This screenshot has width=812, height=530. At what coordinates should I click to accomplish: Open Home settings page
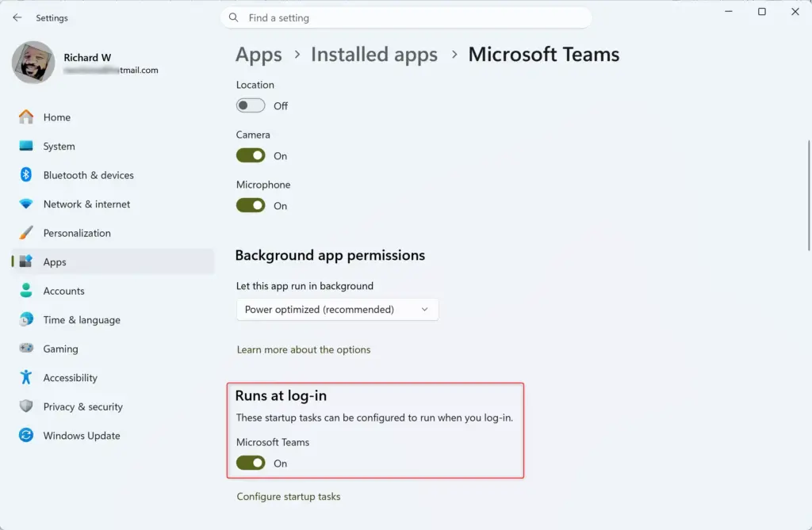pyautogui.click(x=113, y=117)
